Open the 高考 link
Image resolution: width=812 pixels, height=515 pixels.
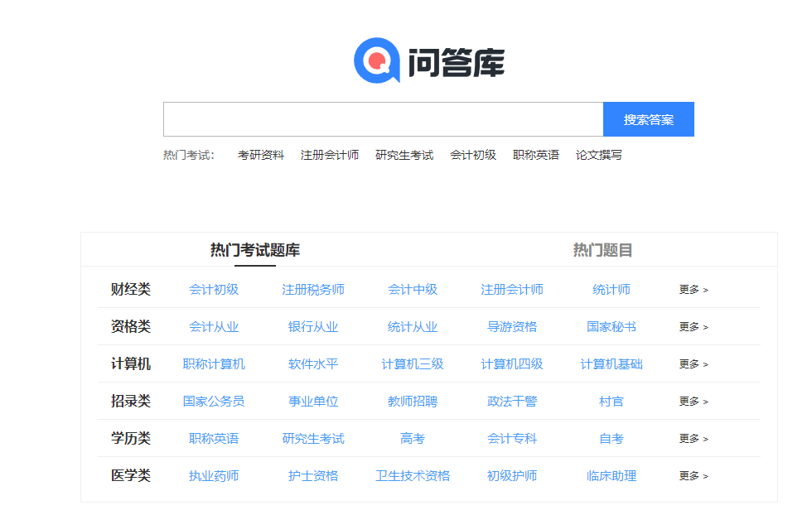point(413,438)
